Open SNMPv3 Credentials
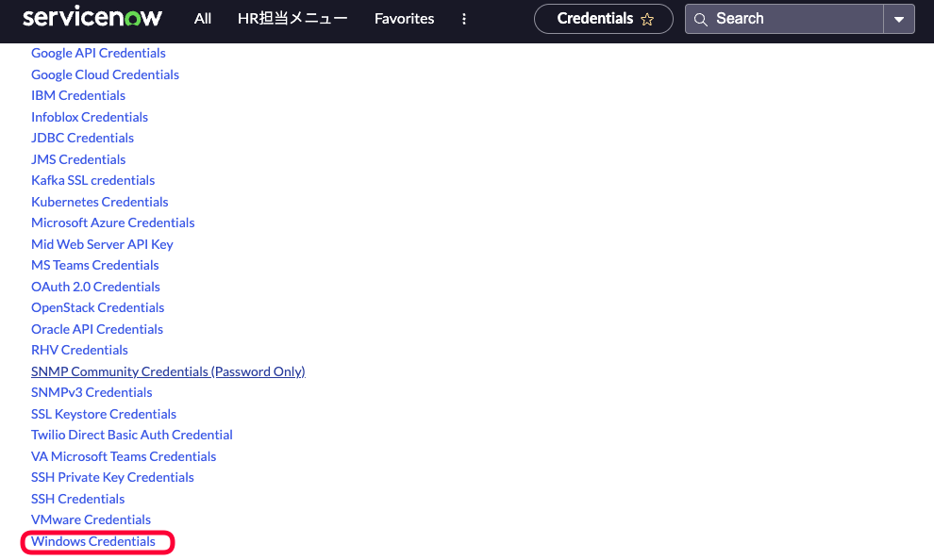The image size is (934, 560). (92, 392)
